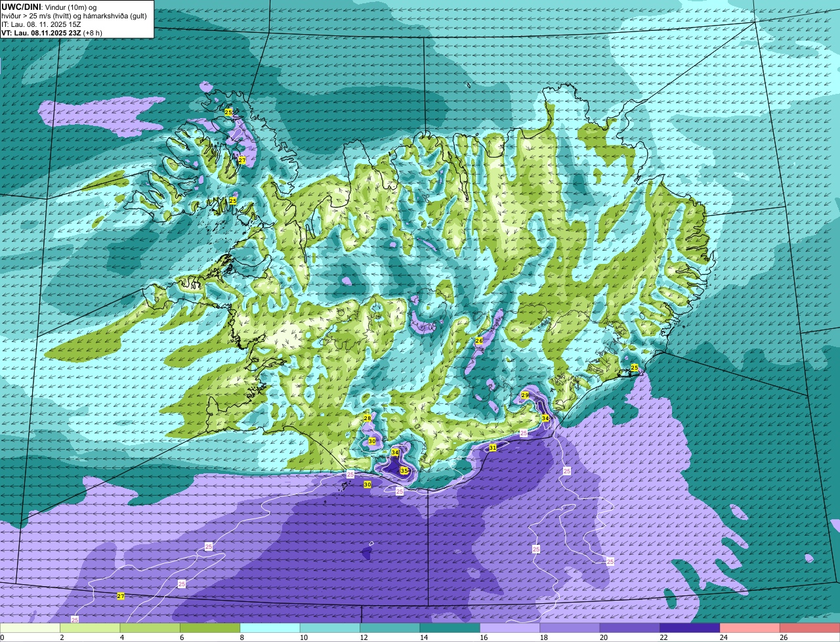This screenshot has height=642, width=840.
Task: Click the yellow 29 gust label
Action: pos(525,395)
